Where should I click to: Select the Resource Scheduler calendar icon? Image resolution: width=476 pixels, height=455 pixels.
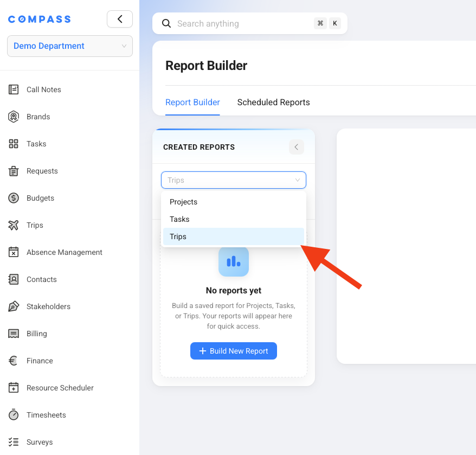tap(14, 388)
